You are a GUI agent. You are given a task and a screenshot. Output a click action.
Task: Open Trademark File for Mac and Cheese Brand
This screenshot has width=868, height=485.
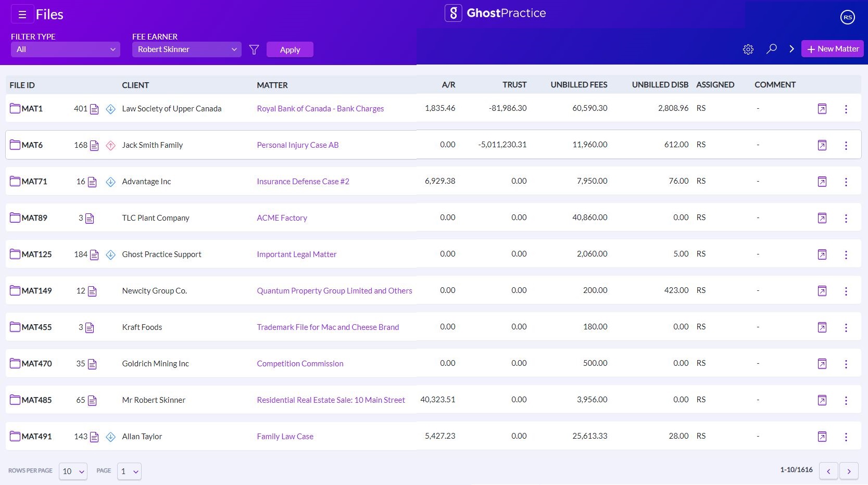click(328, 327)
